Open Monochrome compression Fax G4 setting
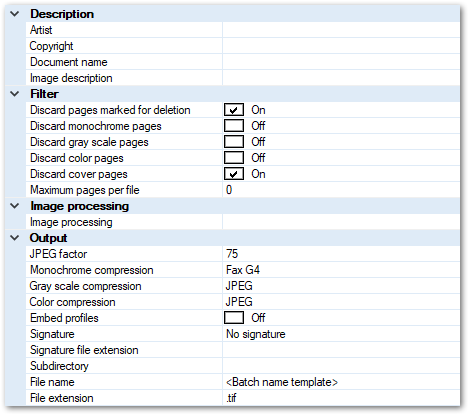The width and height of the screenshot is (469, 415). pos(341,270)
